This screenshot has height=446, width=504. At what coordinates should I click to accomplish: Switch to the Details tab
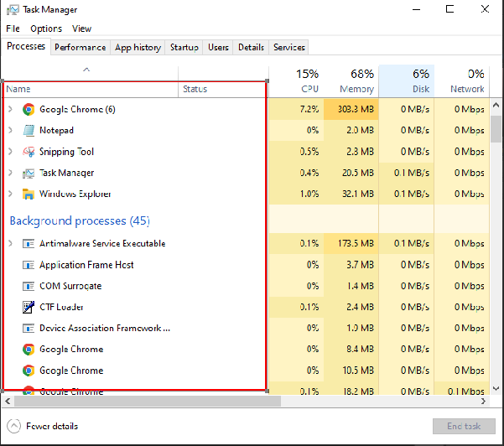[251, 47]
